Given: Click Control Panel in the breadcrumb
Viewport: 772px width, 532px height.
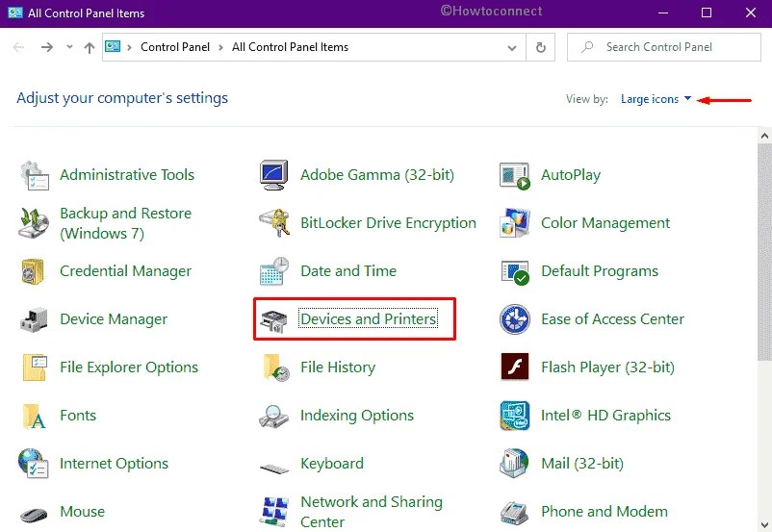Looking at the screenshot, I should tap(175, 47).
